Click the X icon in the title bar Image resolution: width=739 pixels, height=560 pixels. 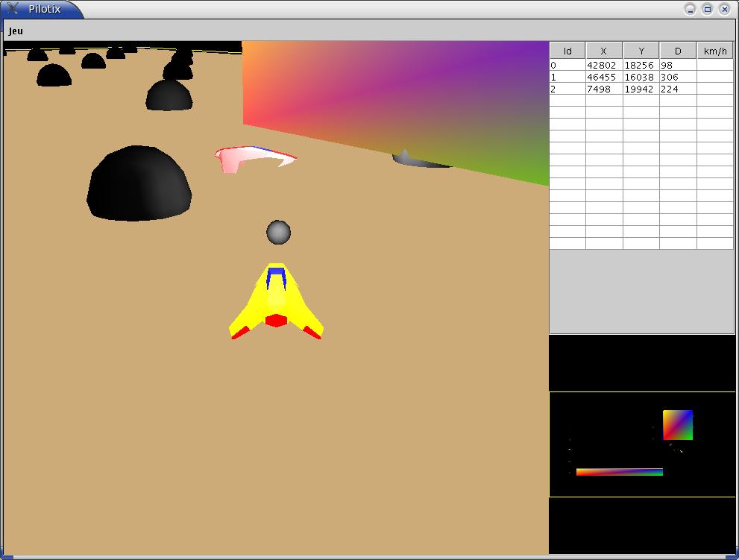coord(13,8)
